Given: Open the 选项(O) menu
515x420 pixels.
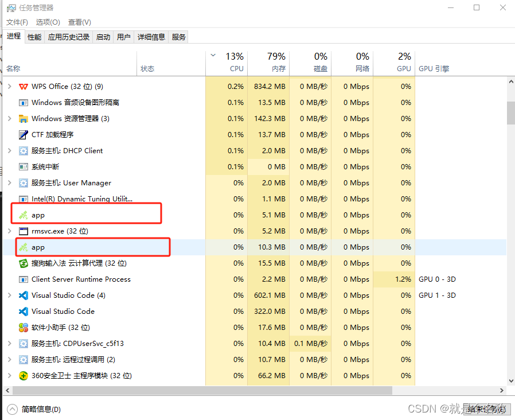Looking at the screenshot, I should (48, 22).
